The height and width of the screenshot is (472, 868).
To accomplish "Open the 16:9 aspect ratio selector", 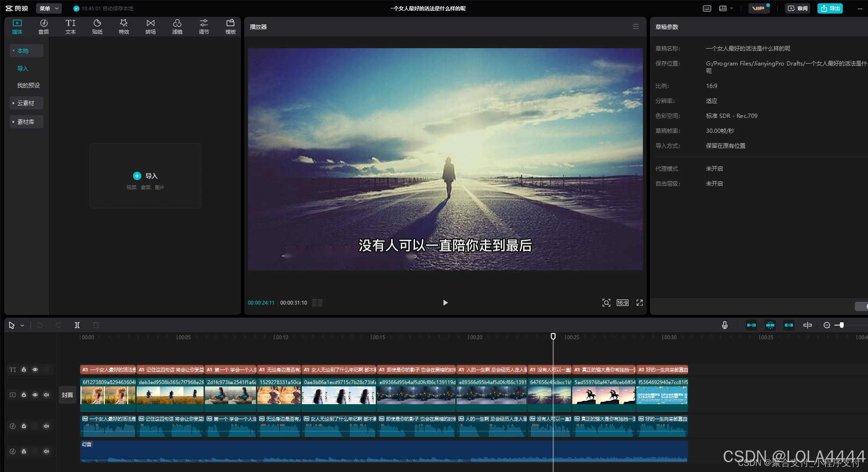I will (622, 303).
